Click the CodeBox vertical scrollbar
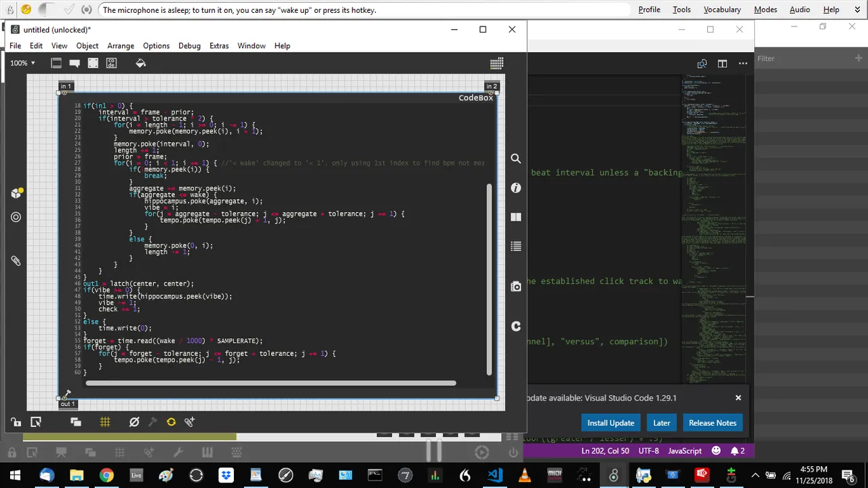868x488 pixels. click(488, 279)
